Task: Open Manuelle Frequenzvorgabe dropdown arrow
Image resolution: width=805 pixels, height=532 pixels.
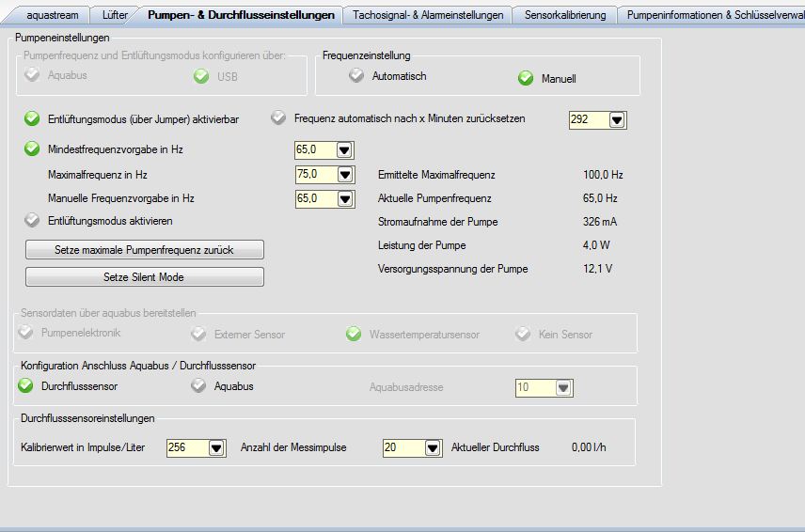Action: (344, 199)
